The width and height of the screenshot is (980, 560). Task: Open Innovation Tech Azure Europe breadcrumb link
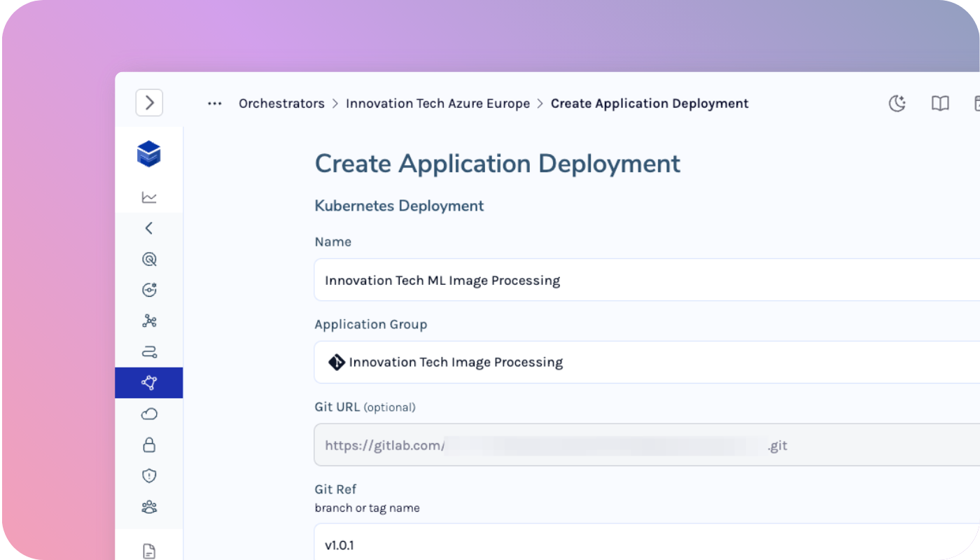[437, 103]
